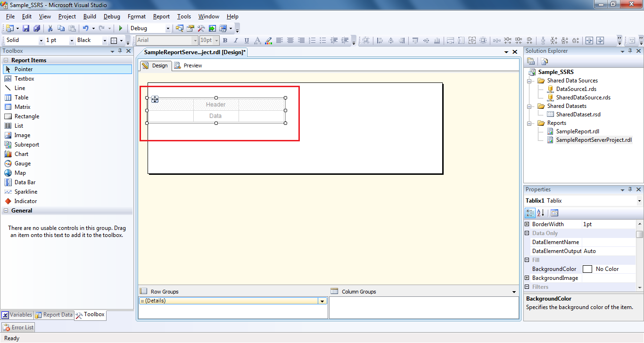Select the Matrix report item
This screenshot has height=343, width=644.
[67, 107]
